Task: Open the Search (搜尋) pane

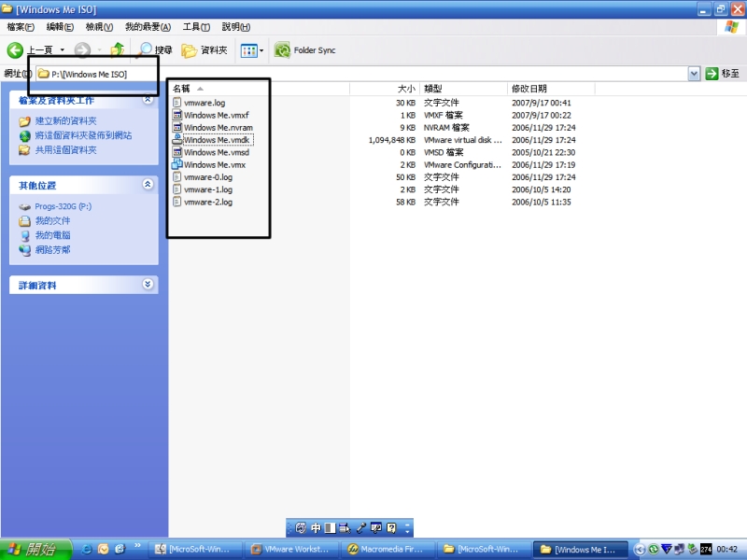Action: click(x=154, y=50)
